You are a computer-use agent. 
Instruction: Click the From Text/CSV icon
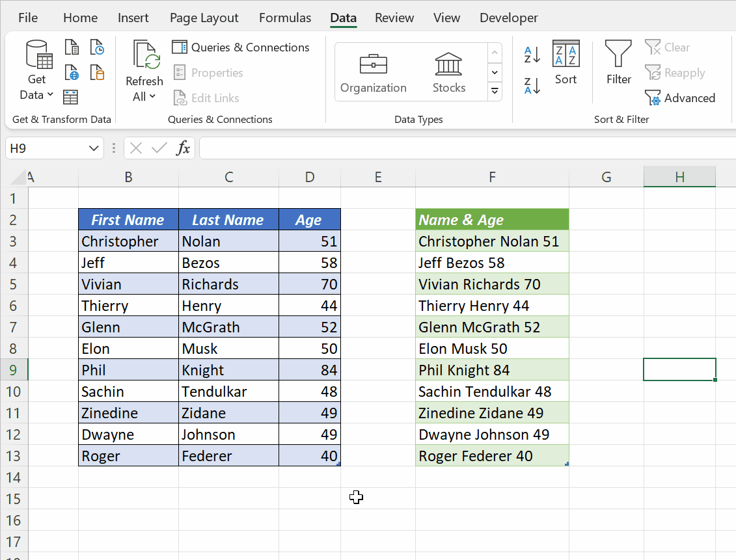tap(72, 47)
